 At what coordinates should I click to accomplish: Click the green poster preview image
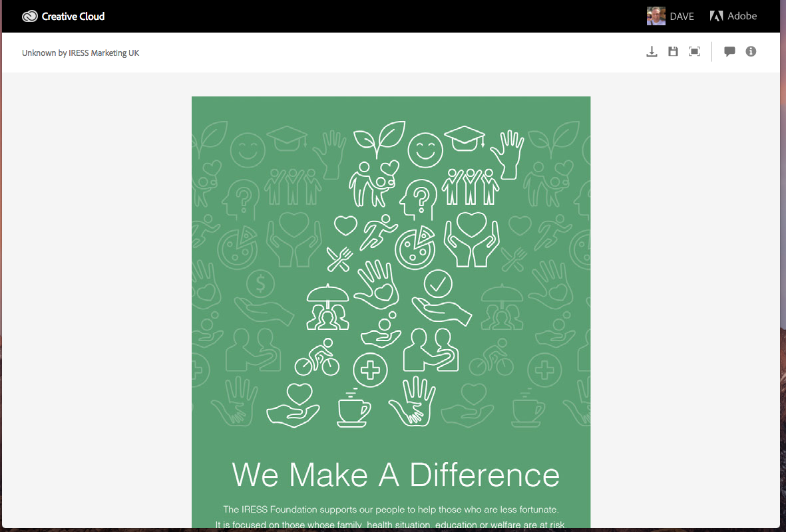391,312
